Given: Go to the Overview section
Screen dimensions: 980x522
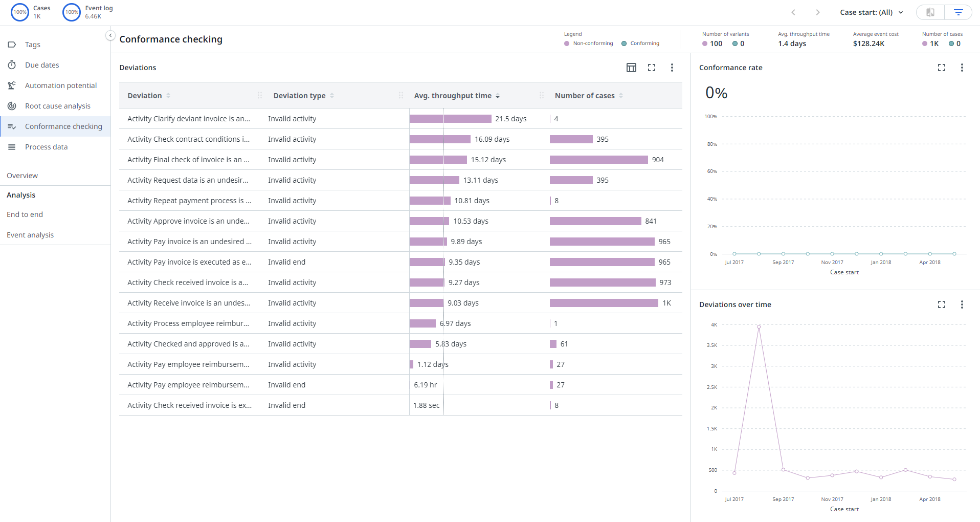Looking at the screenshot, I should click(22, 176).
